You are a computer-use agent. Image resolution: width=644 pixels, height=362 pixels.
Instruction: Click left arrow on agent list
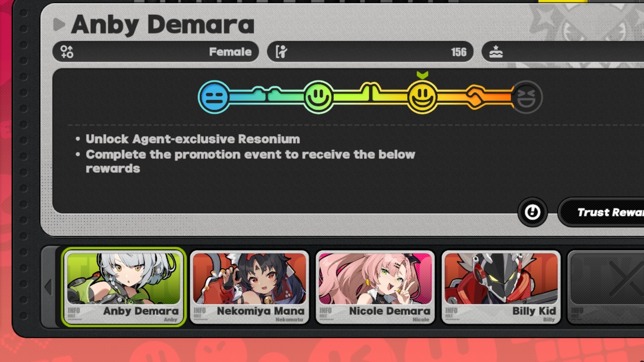48,287
